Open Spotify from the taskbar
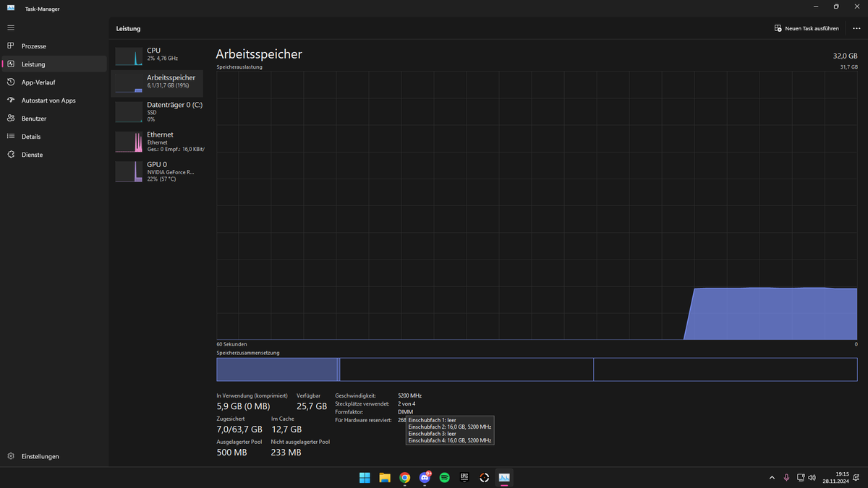 coord(445,477)
